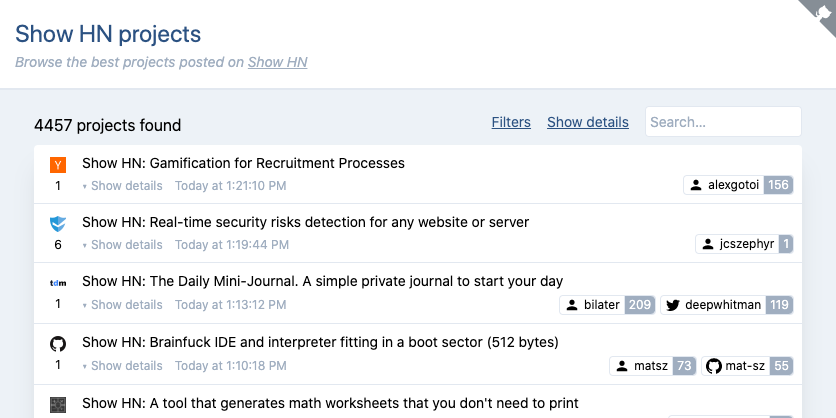Click the math worksheets project thumbnail icon
Image resolution: width=836 pixels, height=418 pixels.
[x=58, y=405]
